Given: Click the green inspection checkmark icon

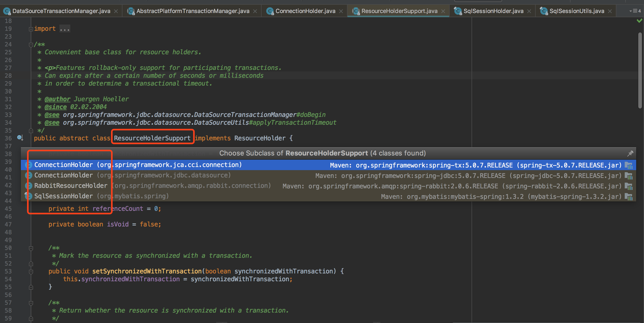Looking at the screenshot, I should 639,21.
